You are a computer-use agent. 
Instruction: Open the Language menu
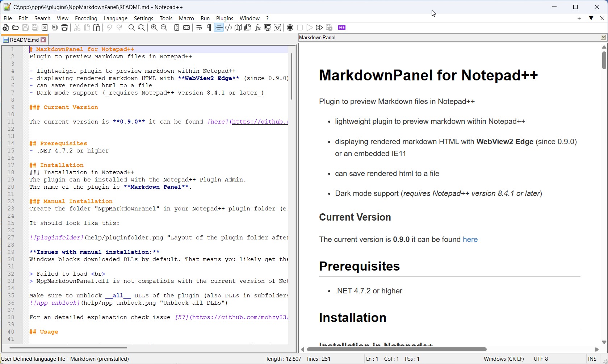[116, 18]
